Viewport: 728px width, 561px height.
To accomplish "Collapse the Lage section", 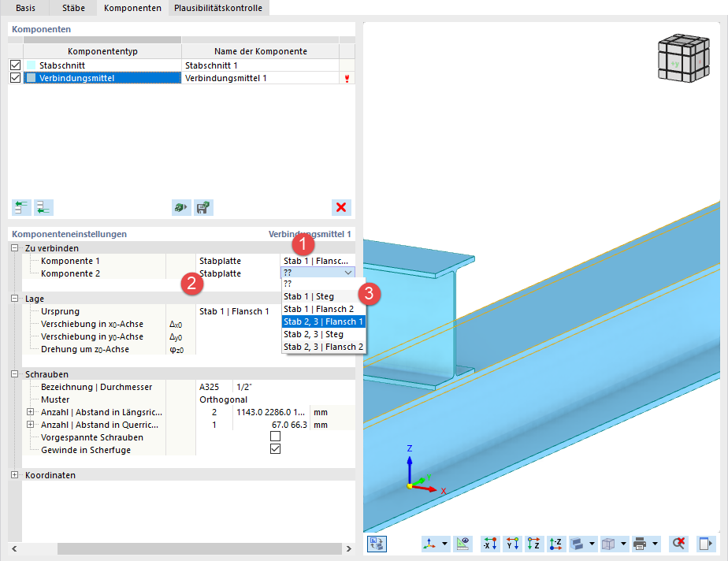I will (x=15, y=298).
